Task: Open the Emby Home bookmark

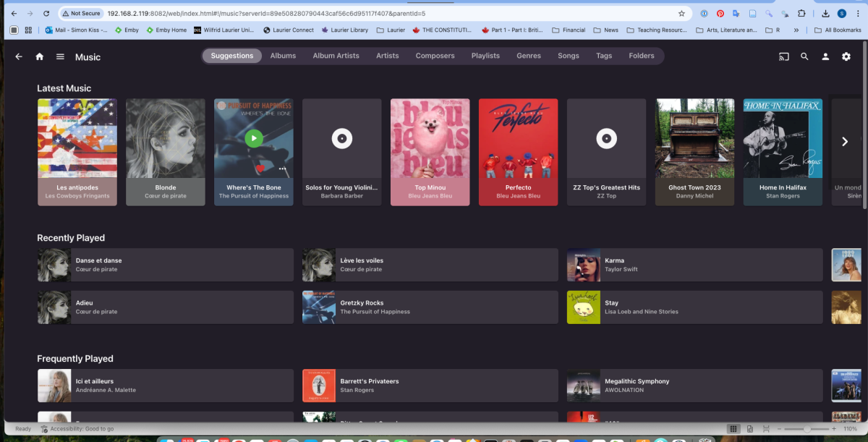Action: pos(166,30)
